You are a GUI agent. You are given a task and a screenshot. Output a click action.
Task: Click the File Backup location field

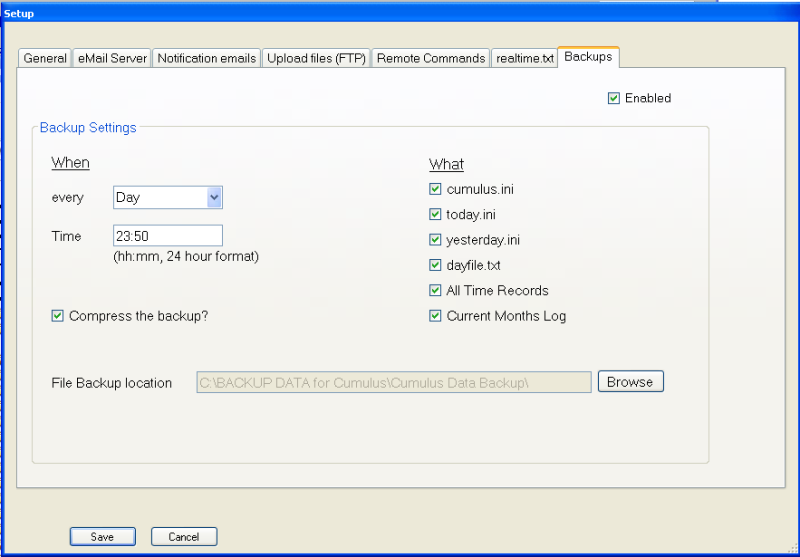[x=394, y=382]
